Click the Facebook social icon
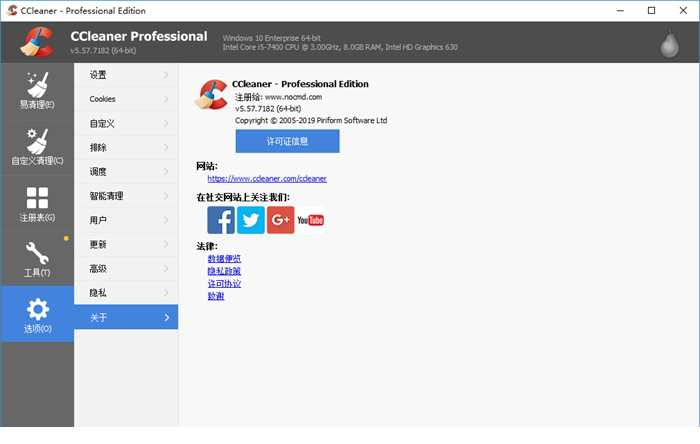The height and width of the screenshot is (444, 700). coord(221,220)
